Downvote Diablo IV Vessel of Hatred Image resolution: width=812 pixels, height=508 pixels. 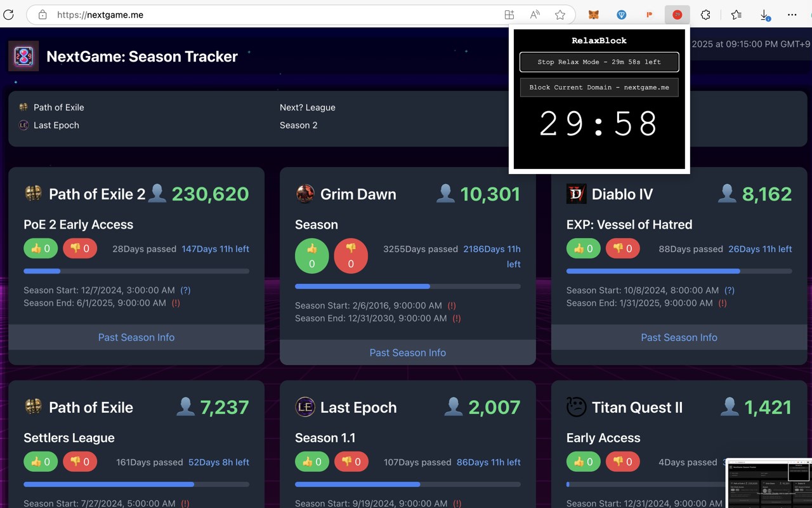point(623,248)
